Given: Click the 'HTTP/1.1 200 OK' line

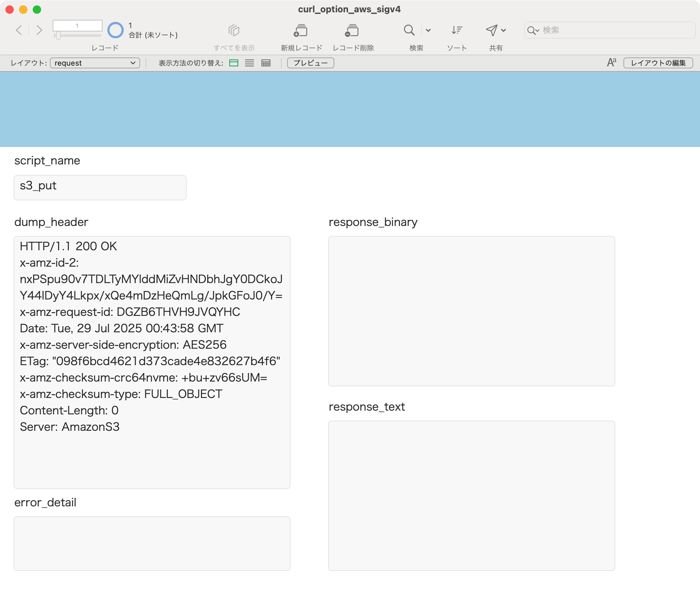Looking at the screenshot, I should (x=68, y=246).
